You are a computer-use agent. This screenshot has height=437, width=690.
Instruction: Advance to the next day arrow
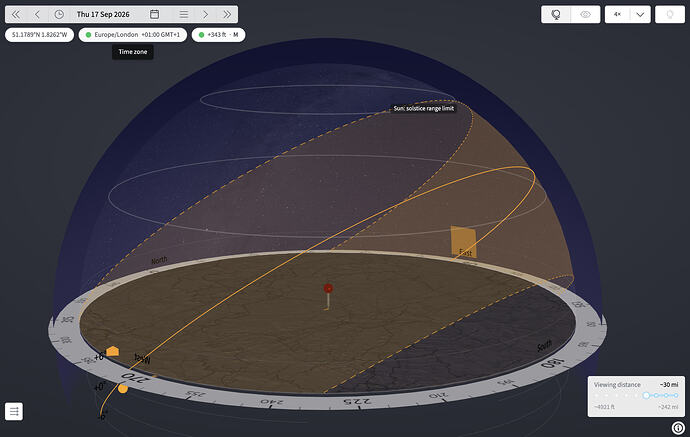click(206, 15)
